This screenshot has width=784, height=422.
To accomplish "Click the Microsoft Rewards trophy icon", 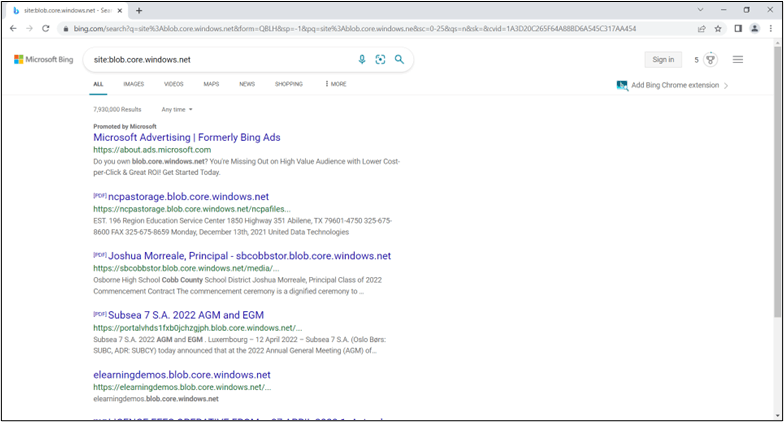I will click(710, 60).
